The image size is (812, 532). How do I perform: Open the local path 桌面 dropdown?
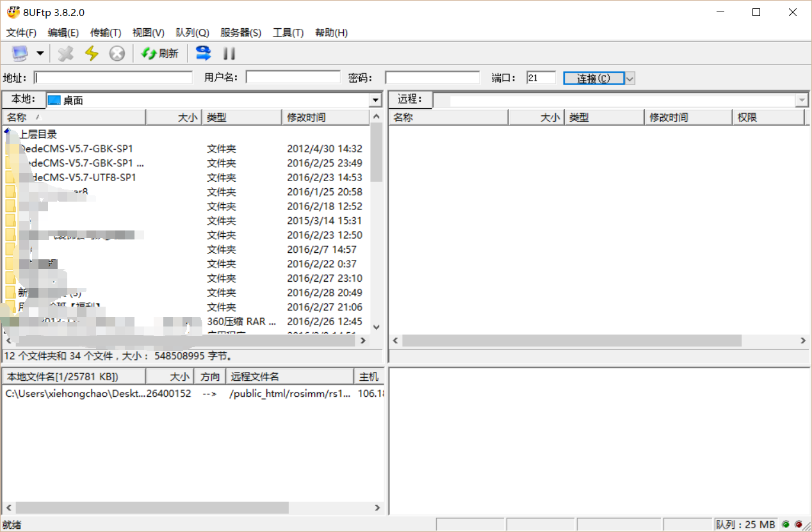[x=375, y=101]
